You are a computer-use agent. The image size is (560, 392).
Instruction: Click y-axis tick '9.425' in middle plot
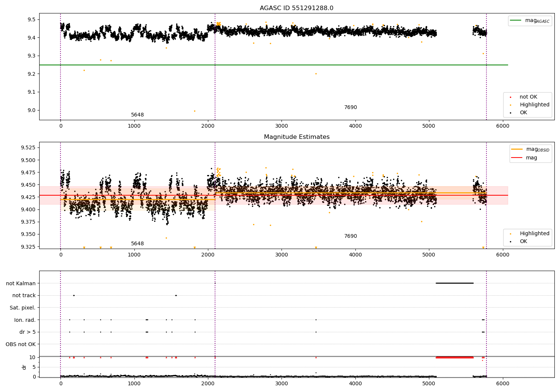click(x=28, y=197)
